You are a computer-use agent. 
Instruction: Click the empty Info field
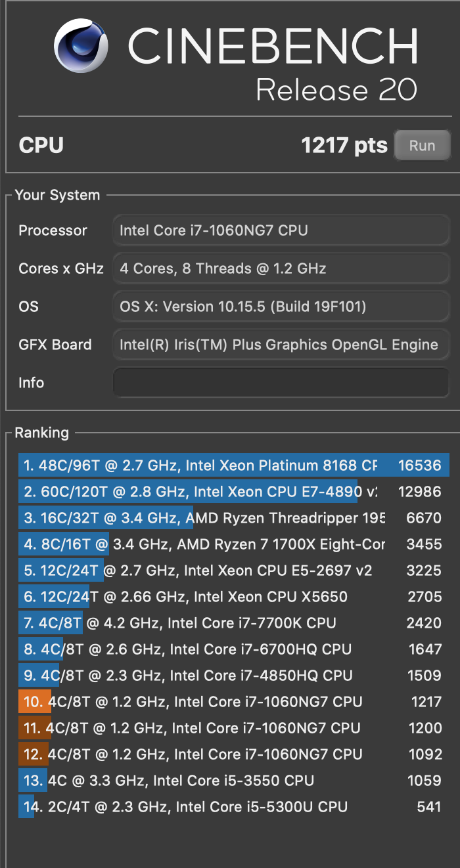pos(281,383)
